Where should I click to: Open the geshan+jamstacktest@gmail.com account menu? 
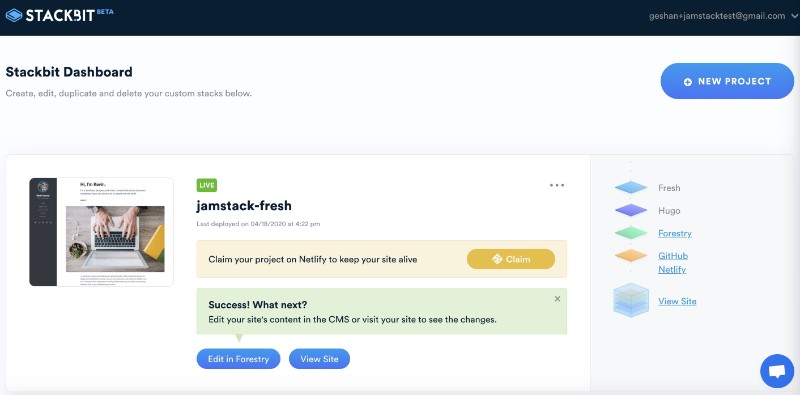pyautogui.click(x=717, y=16)
